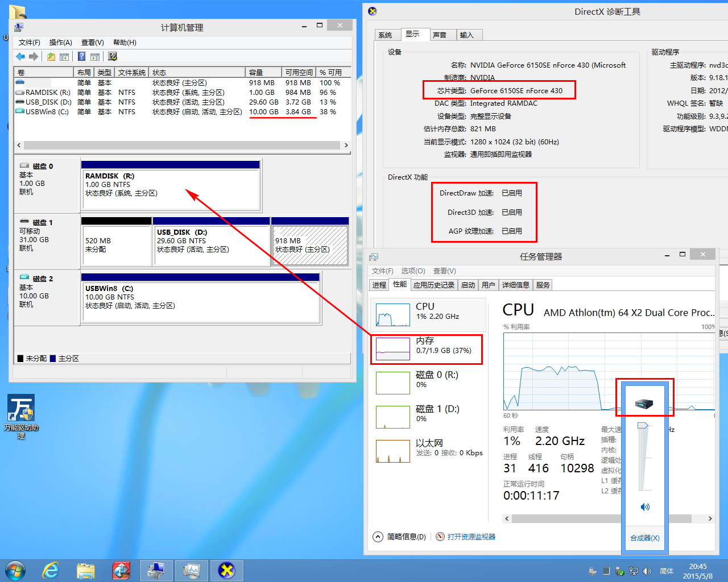Collapse Task Manager with 简略信息(D) button
The image size is (728, 582).
coord(400,537)
